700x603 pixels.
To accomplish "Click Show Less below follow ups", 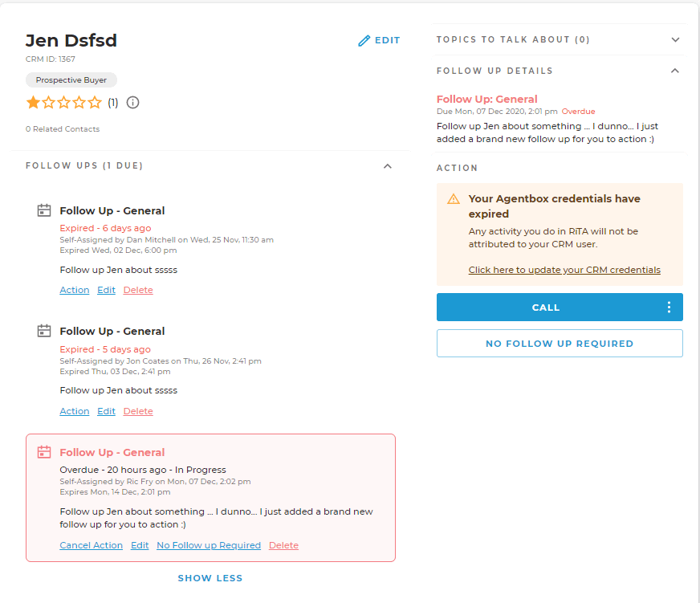I will click(x=210, y=578).
